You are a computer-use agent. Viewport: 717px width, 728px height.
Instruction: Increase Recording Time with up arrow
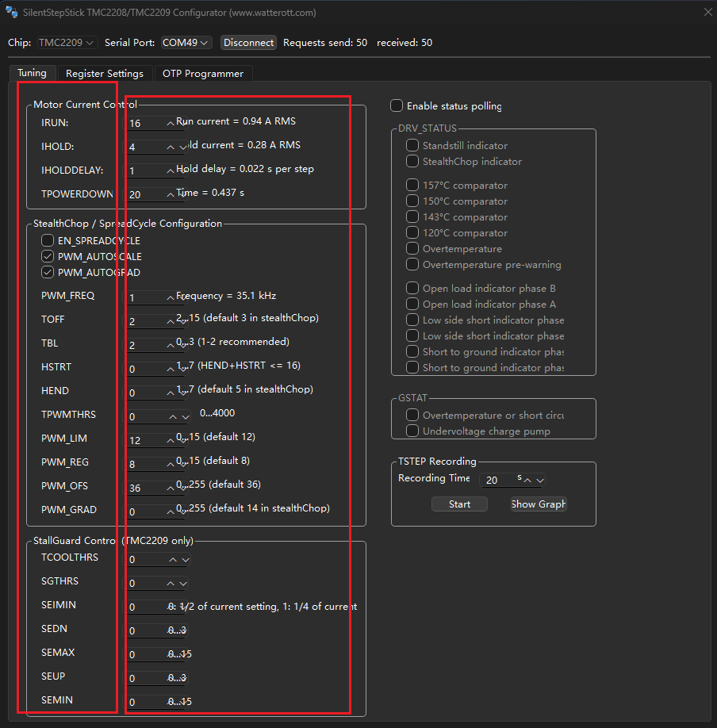528,480
